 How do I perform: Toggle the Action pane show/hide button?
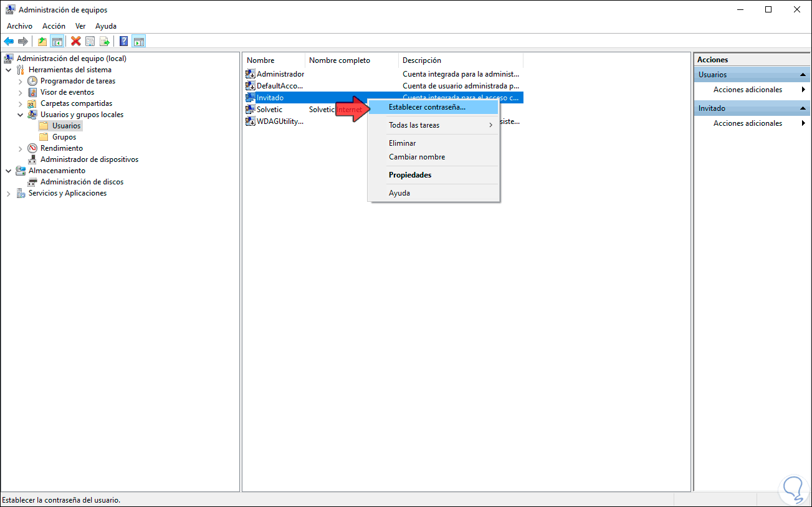pyautogui.click(x=139, y=42)
